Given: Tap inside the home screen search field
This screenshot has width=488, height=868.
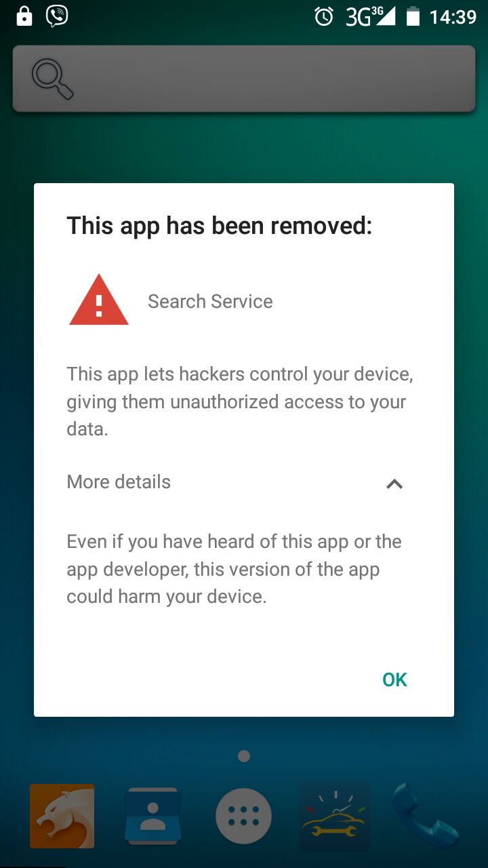Looking at the screenshot, I should click(x=244, y=79).
